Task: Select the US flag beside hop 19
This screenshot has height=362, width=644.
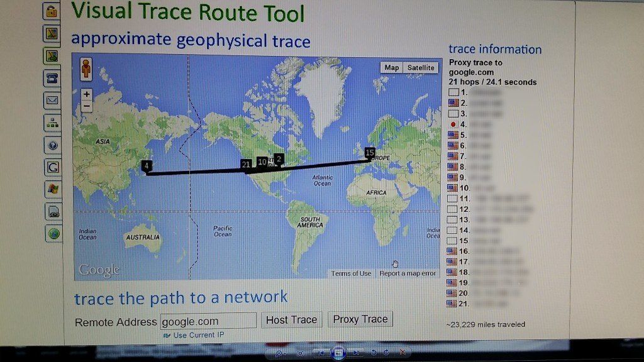Action: tap(452, 282)
